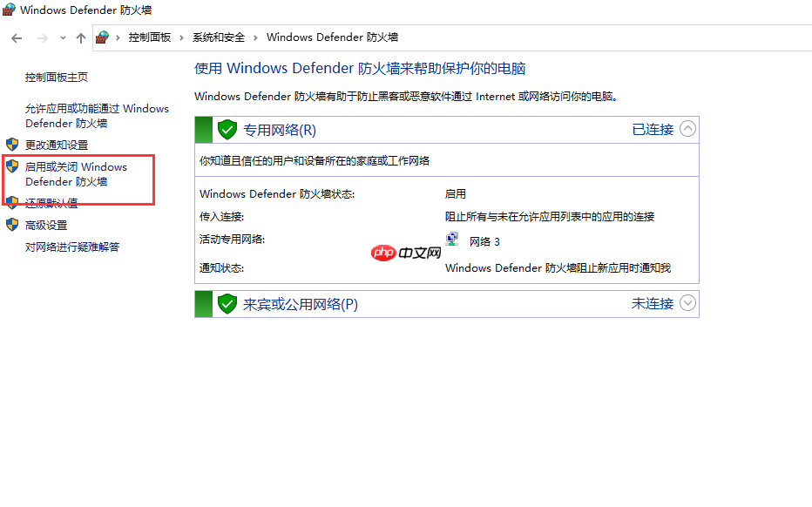Expand chevron after 控制面板 breadcrumb
The image size is (812, 507).
point(181,37)
